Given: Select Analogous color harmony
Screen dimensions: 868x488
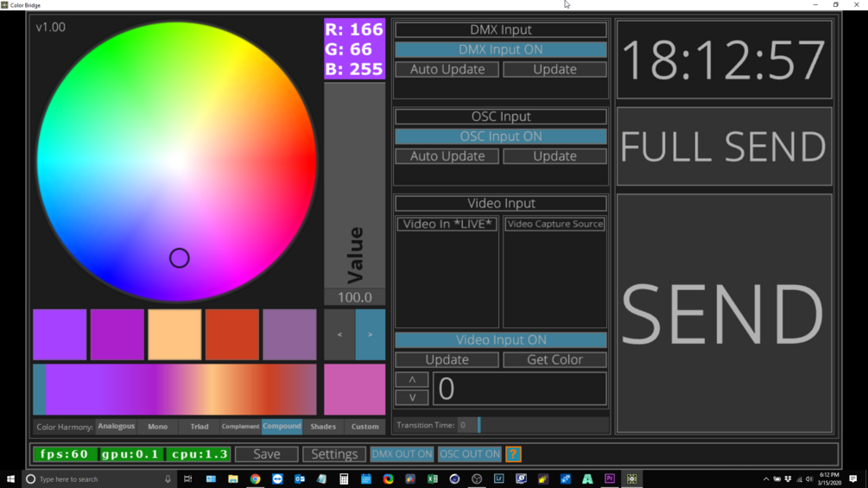Looking at the screenshot, I should 117,426.
